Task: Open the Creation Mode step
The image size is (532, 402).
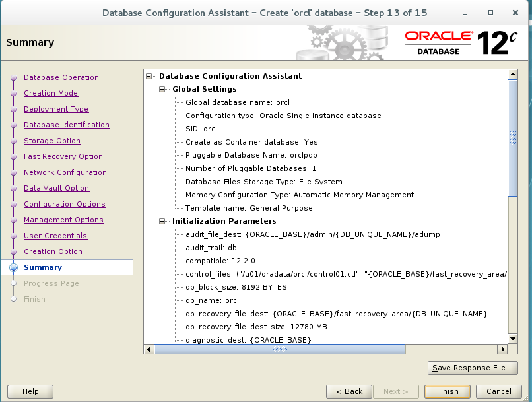Action: tap(51, 93)
